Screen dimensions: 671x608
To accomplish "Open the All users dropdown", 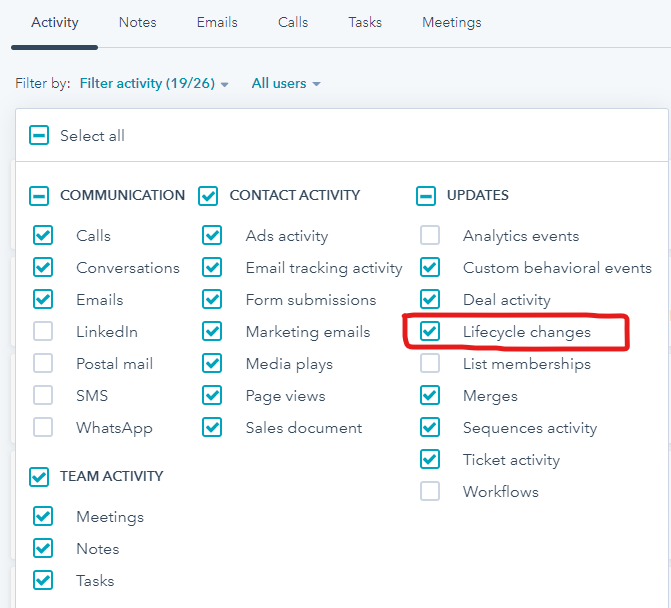I will 286,83.
